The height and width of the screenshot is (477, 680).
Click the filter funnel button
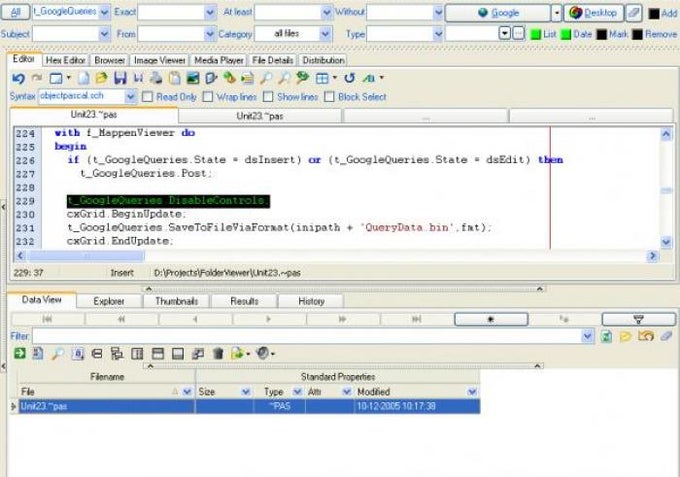pyautogui.click(x=638, y=319)
